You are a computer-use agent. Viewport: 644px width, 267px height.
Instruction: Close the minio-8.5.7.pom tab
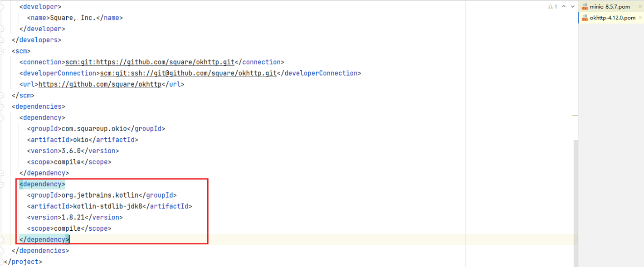tap(640, 7)
